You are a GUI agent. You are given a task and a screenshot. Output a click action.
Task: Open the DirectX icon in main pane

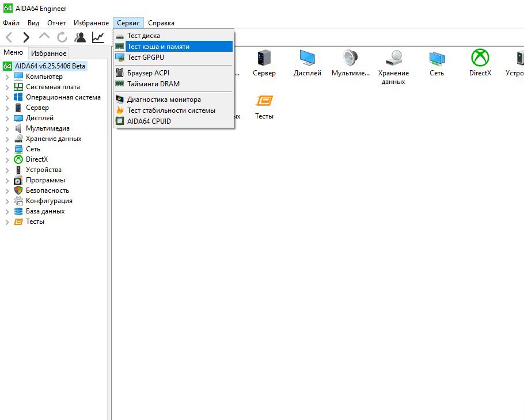tap(480, 58)
